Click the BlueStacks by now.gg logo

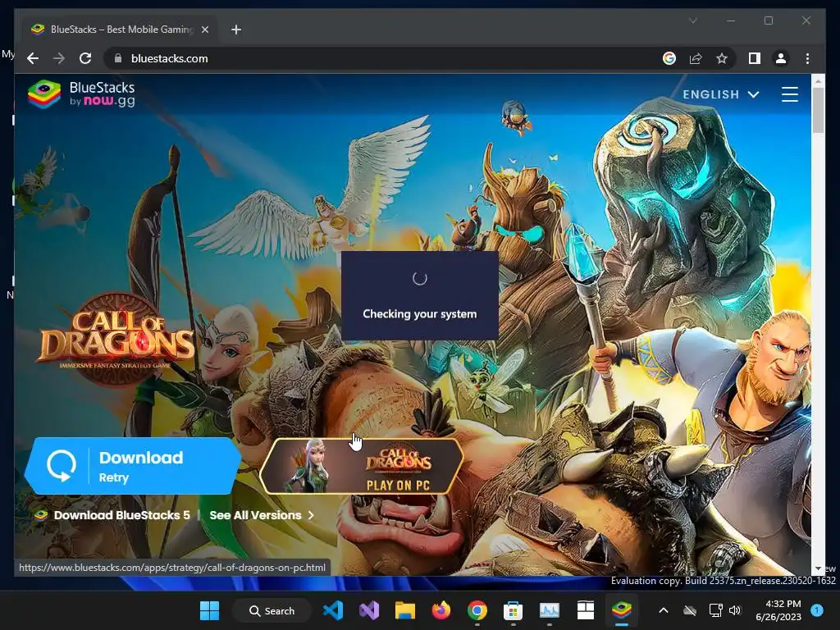(81, 94)
